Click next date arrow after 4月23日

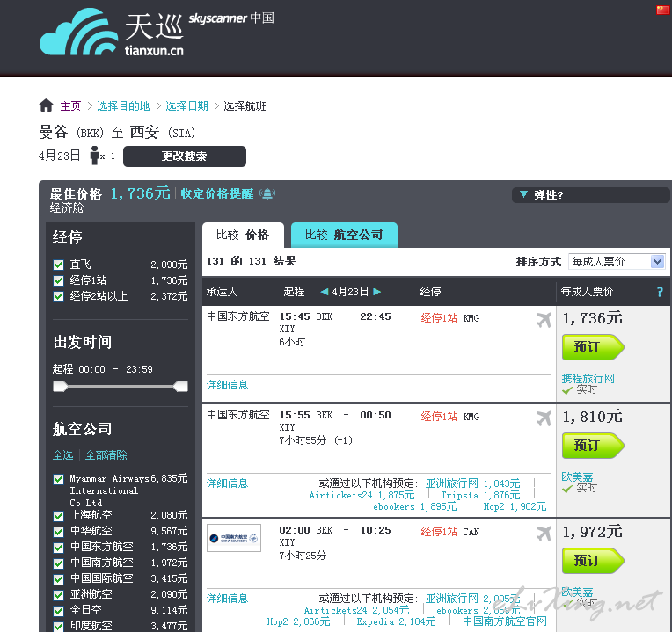pos(376,292)
